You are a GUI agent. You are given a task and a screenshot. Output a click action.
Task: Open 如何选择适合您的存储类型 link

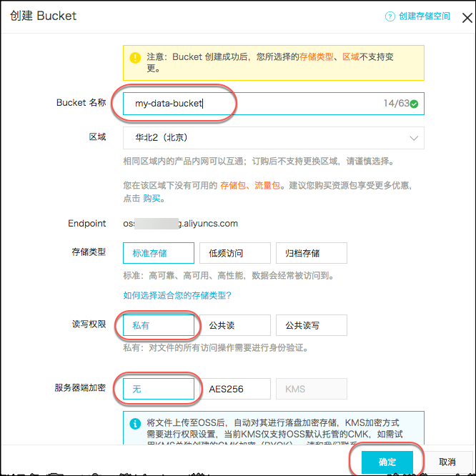click(177, 295)
